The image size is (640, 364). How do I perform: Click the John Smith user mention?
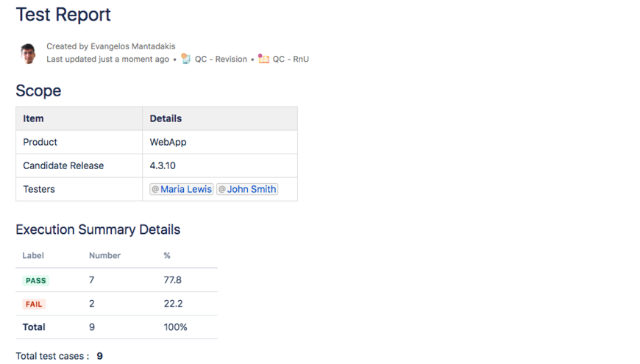click(x=251, y=189)
